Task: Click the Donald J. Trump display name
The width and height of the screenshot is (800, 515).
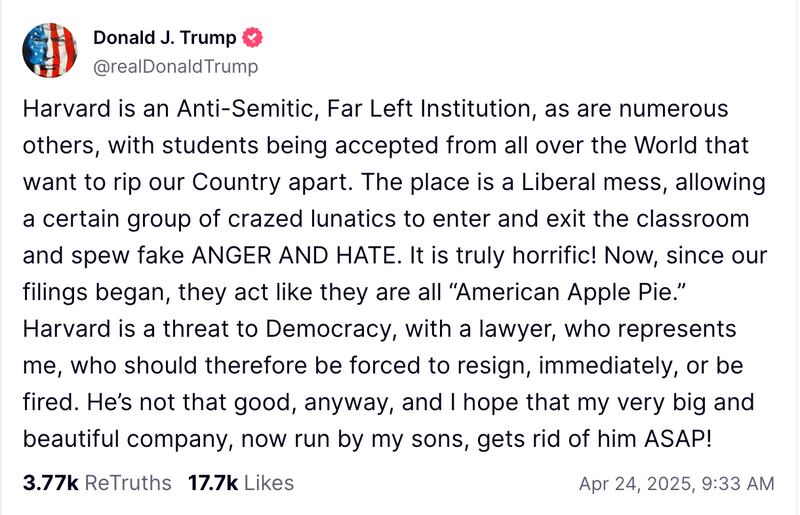Action: [x=165, y=38]
